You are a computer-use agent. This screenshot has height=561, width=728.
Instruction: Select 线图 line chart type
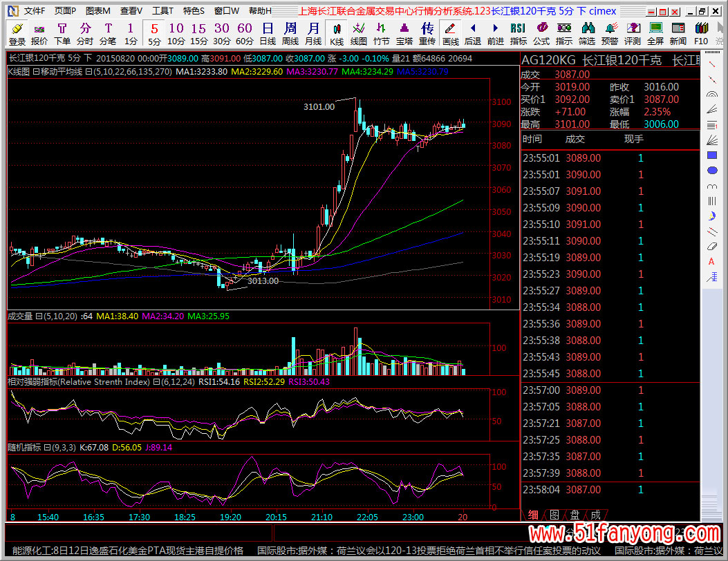coord(358,34)
